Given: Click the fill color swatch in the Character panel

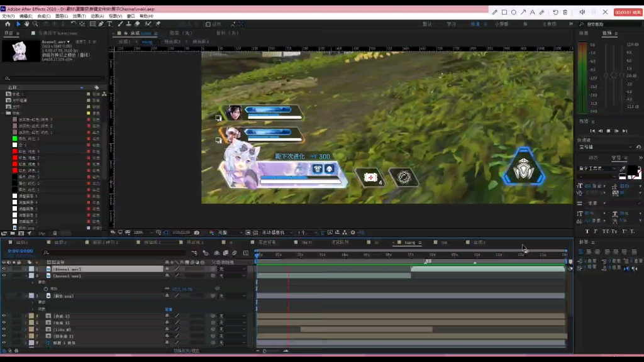Looking at the screenshot, I should pos(631,170).
